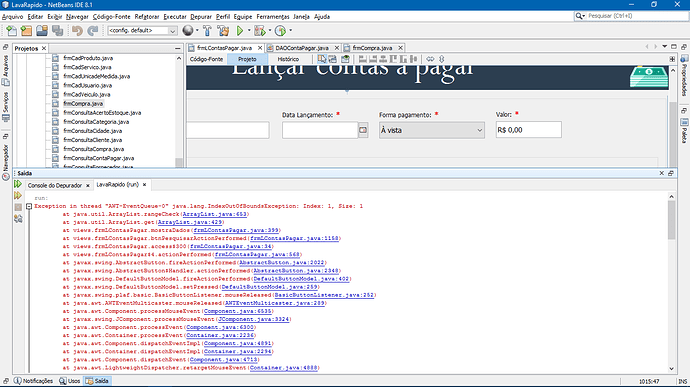
Task: Click Stop square icon in output panel
Action: point(18,207)
